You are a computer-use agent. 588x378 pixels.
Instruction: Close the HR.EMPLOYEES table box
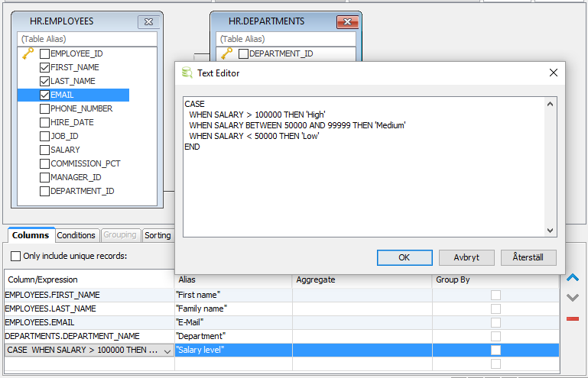click(x=148, y=21)
